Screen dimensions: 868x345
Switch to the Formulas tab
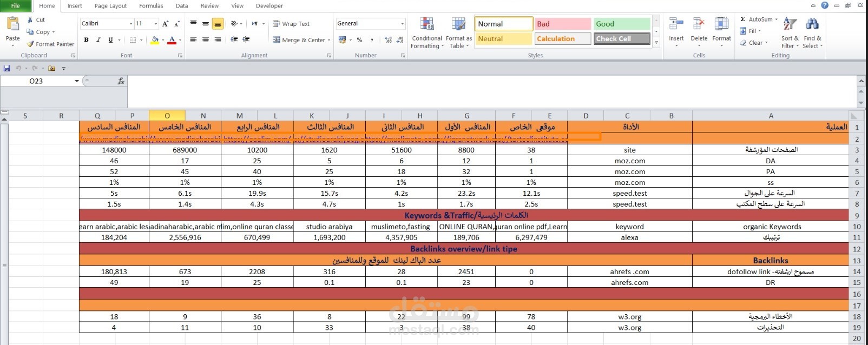pyautogui.click(x=151, y=6)
